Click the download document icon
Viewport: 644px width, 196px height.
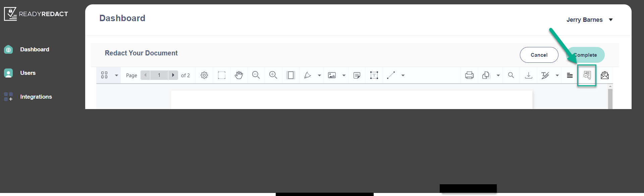(529, 75)
